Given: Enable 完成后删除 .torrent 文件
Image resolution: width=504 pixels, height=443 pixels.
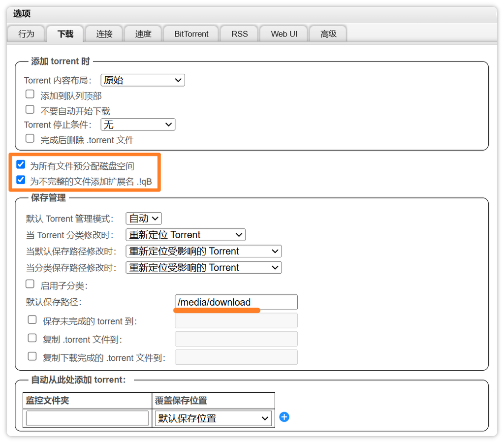Looking at the screenshot, I should pyautogui.click(x=30, y=138).
